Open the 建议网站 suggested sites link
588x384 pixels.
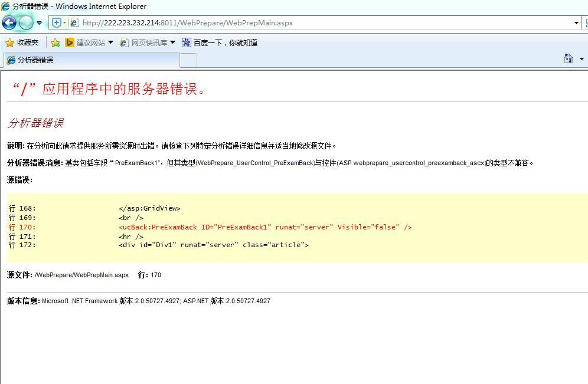coord(91,42)
